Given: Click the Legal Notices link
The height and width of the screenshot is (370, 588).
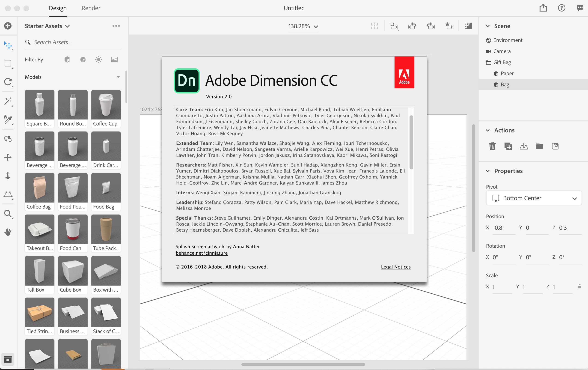Looking at the screenshot, I should (395, 266).
